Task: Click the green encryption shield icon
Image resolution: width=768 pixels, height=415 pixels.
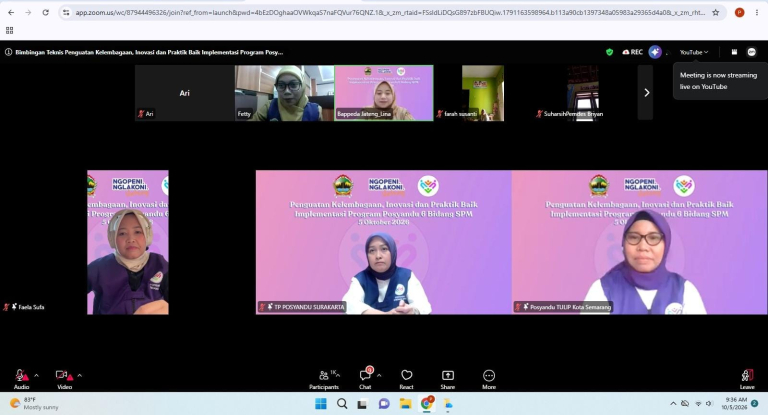Action: coord(609,52)
